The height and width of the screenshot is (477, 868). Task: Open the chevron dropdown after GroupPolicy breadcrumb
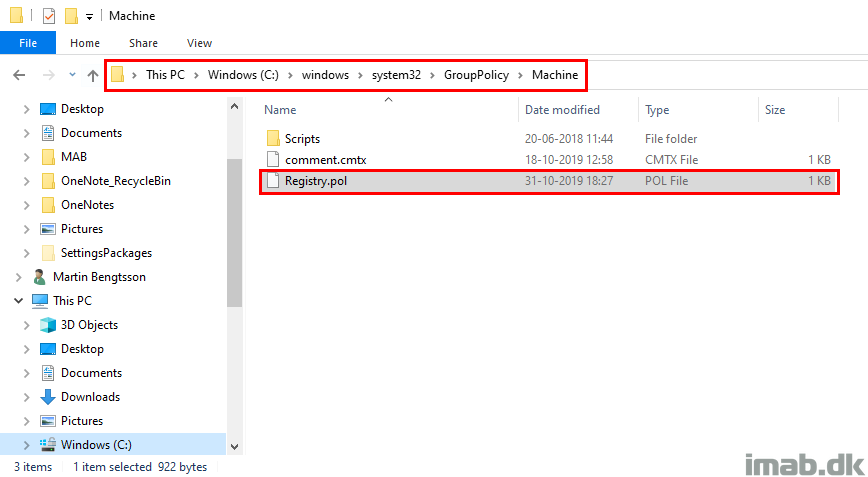point(520,75)
